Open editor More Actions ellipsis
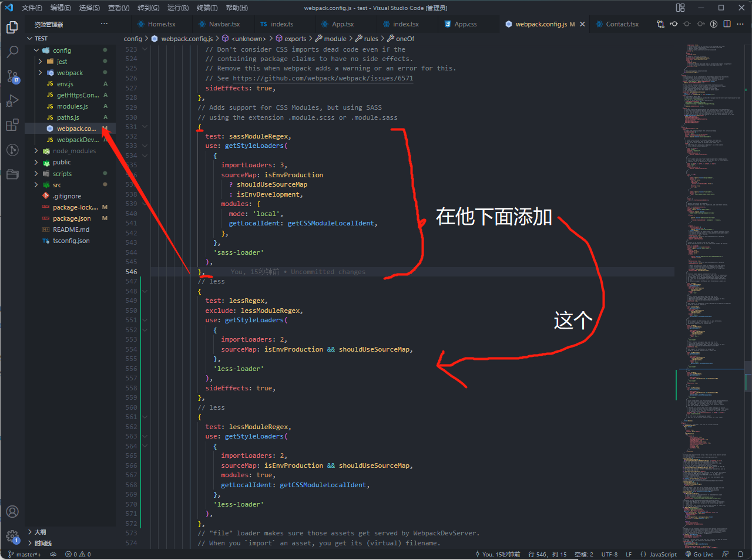The width and height of the screenshot is (752, 560). coord(740,24)
